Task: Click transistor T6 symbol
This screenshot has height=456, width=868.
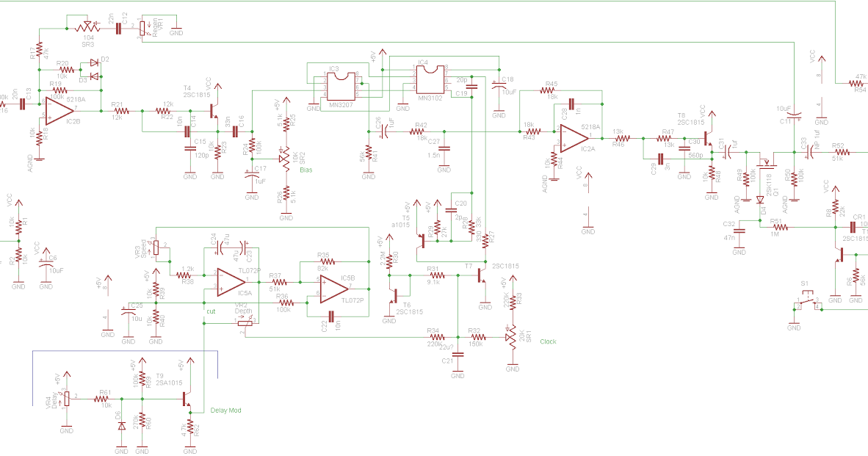Action: coord(394,297)
